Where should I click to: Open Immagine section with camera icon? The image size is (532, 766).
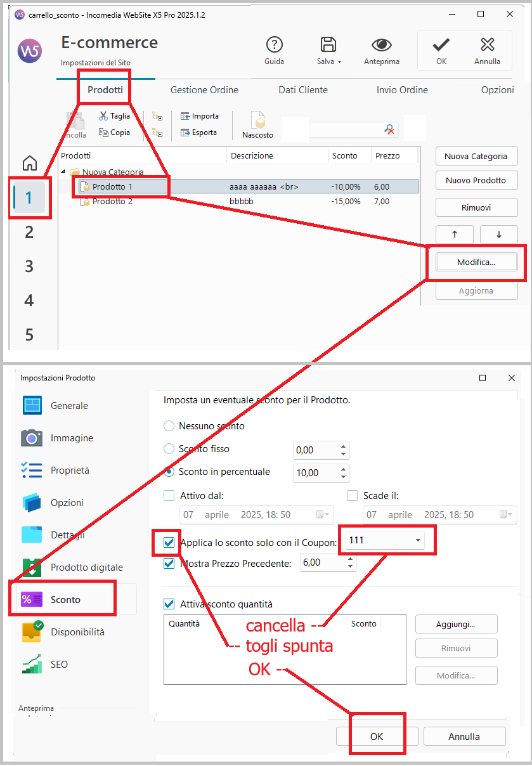[32, 438]
